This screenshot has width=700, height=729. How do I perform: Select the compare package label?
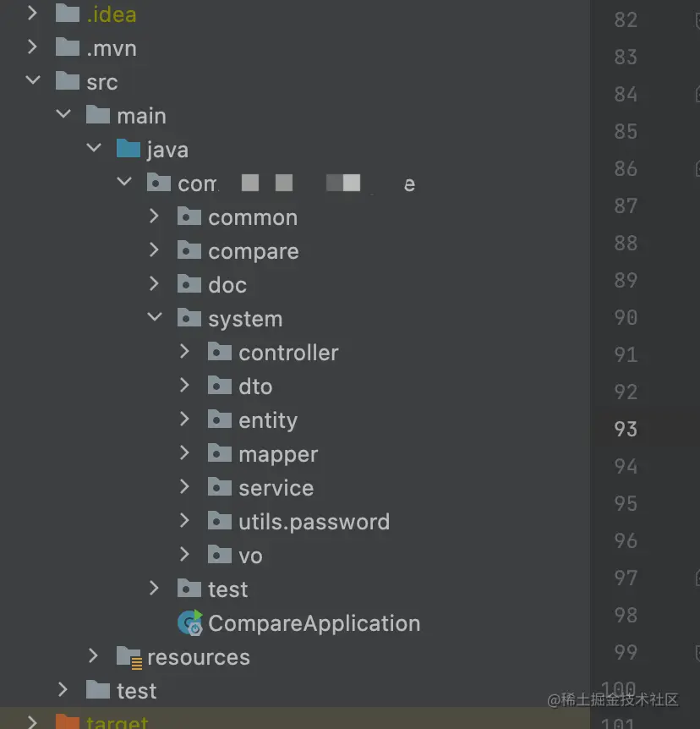253,251
